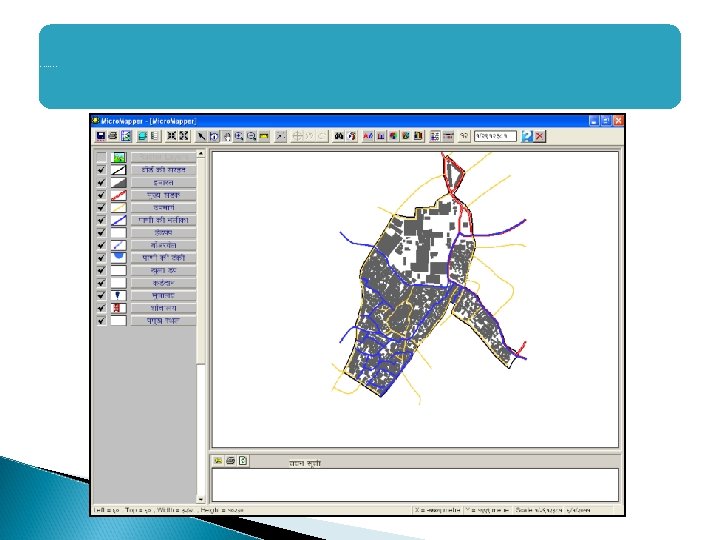The image size is (720, 540).
Task: Click the layer name button beside the red toilet symbol
Action: pos(163,308)
